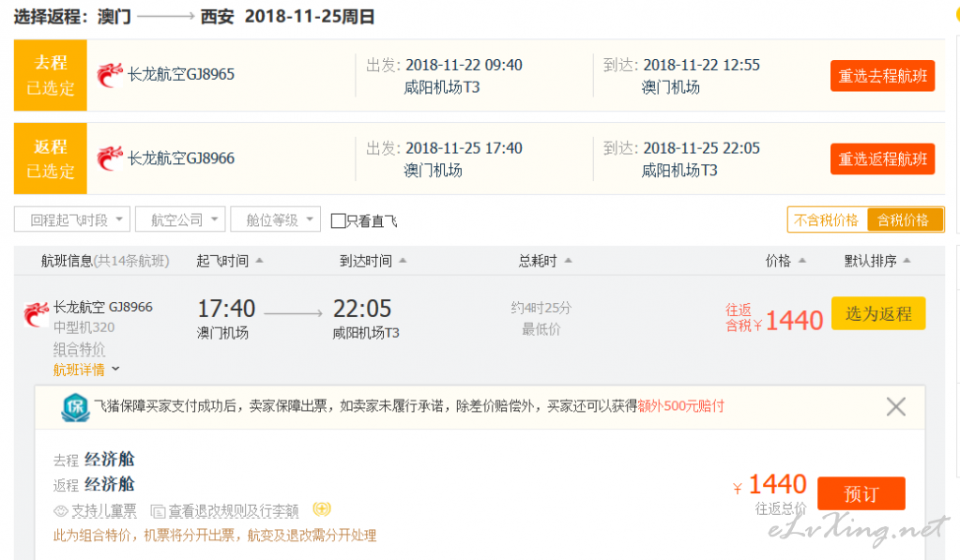
Task: Click the orange 预订 button
Action: pos(861,493)
